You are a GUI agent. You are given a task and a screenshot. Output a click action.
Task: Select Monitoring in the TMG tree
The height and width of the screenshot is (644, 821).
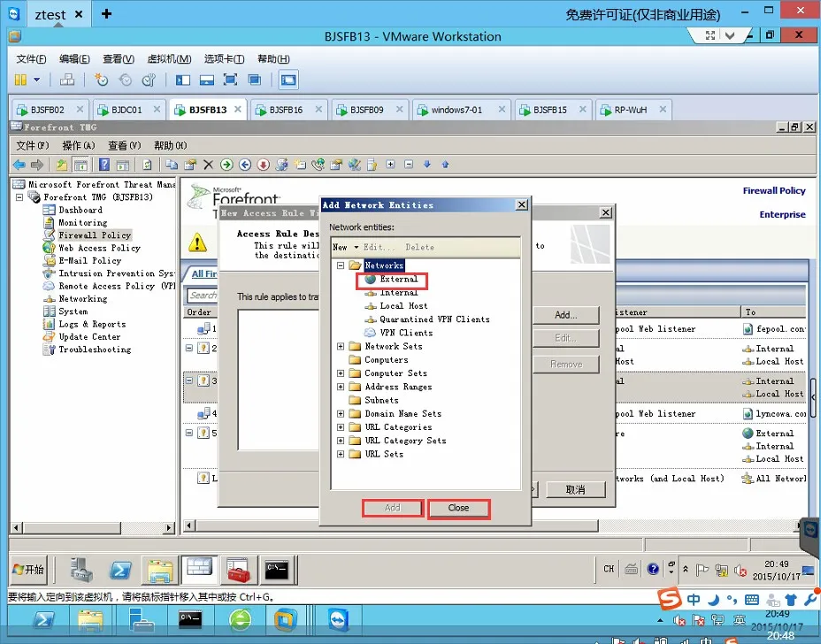[83, 223]
